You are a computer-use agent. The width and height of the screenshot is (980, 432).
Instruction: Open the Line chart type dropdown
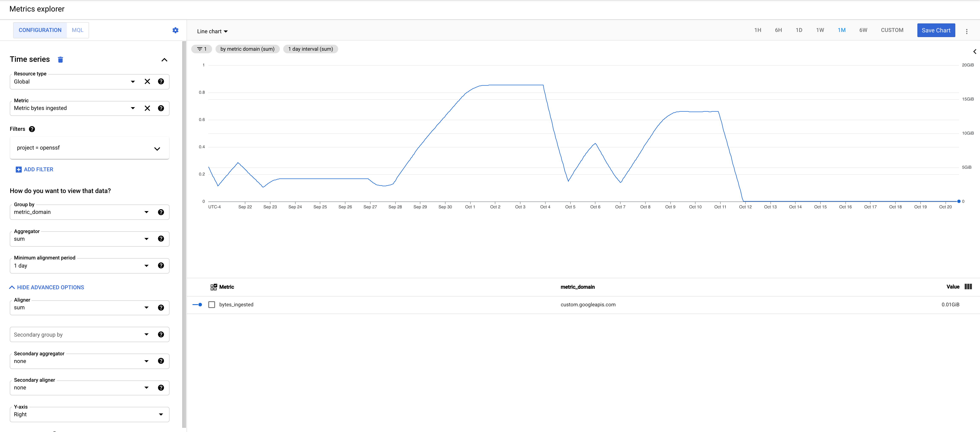tap(212, 31)
